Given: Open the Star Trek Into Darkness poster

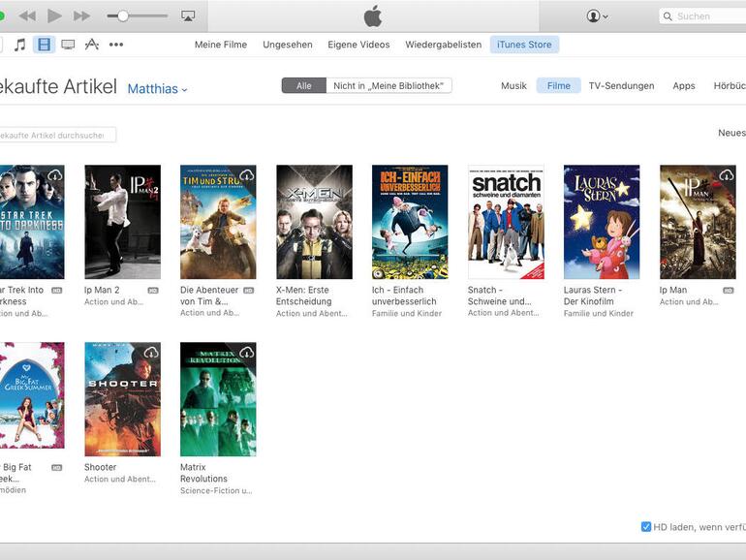Looking at the screenshot, I should [32, 222].
